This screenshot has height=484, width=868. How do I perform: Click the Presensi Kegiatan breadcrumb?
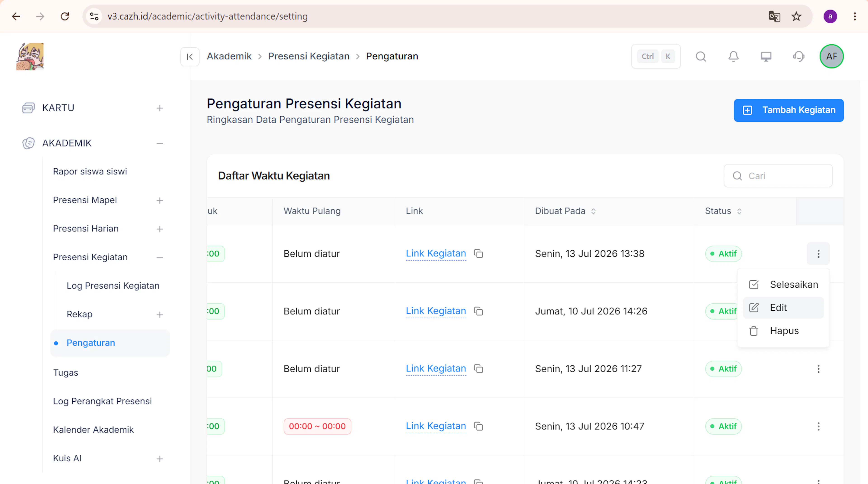309,56
